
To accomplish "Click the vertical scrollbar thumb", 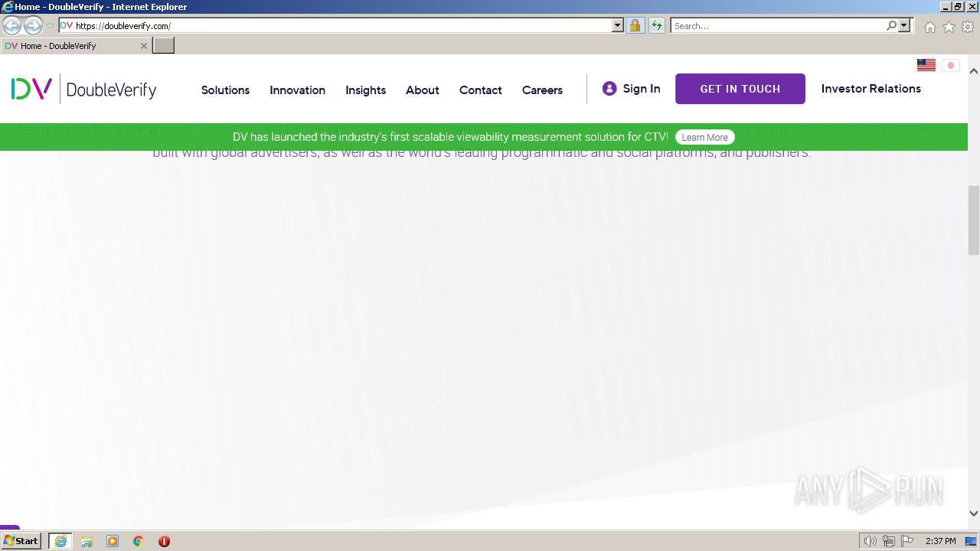I will point(974,220).
